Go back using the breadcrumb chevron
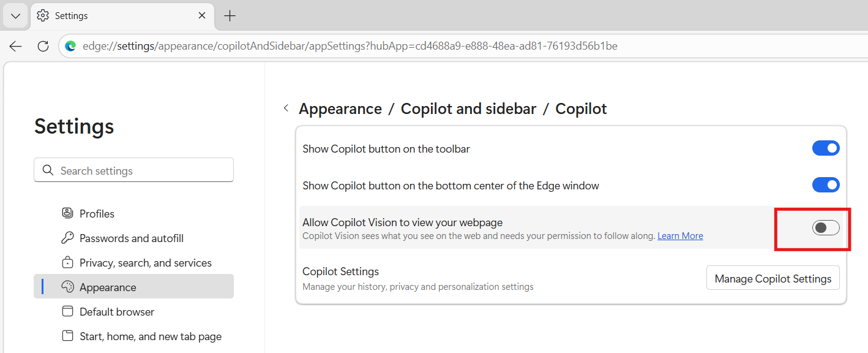 pyautogui.click(x=286, y=108)
